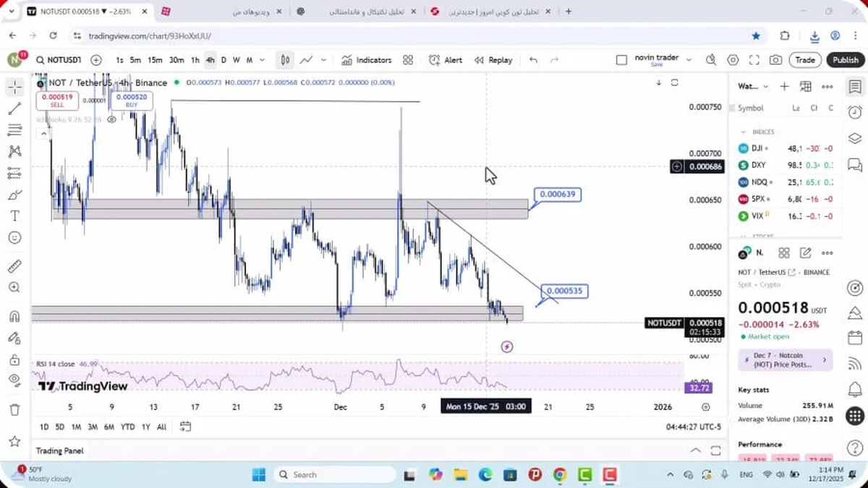Open the forecasting and measurement tools
This screenshot has height=488, width=868.
[x=14, y=173]
